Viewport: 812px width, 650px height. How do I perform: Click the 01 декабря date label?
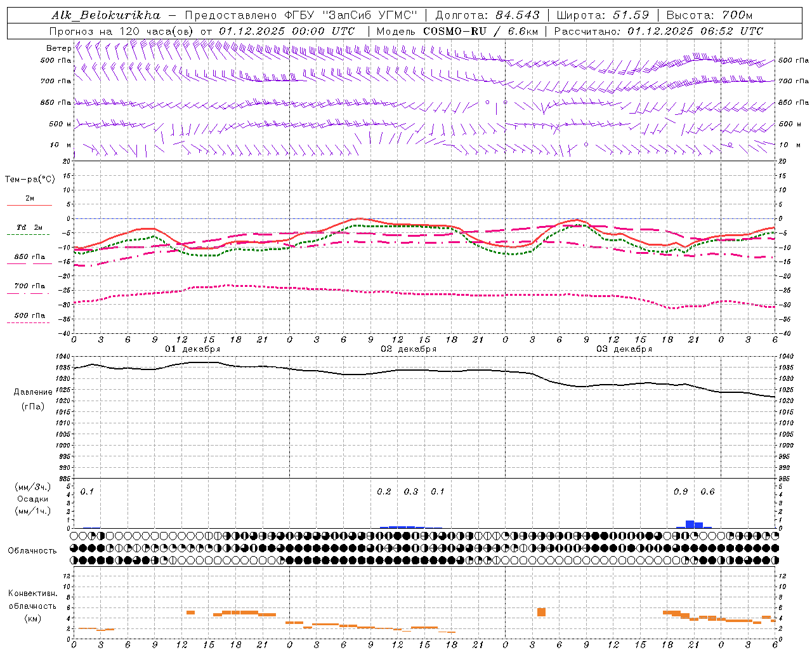[x=193, y=349]
